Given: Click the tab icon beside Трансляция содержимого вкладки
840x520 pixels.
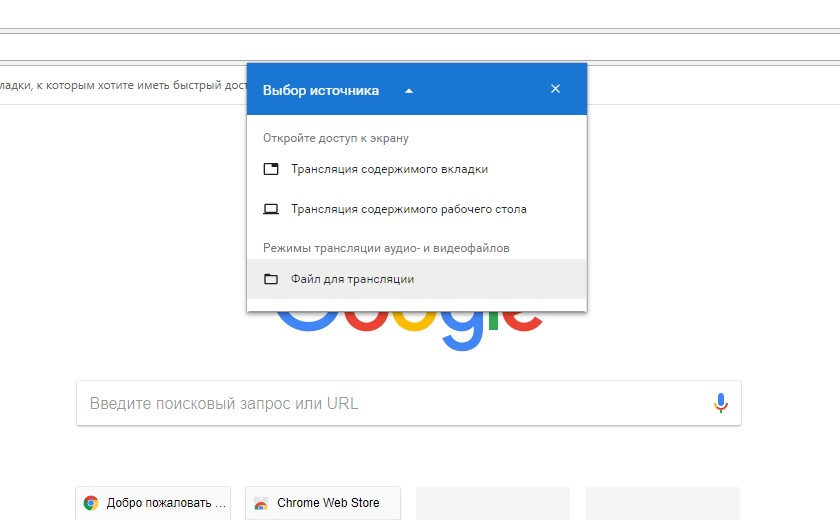Looking at the screenshot, I should coord(270,169).
